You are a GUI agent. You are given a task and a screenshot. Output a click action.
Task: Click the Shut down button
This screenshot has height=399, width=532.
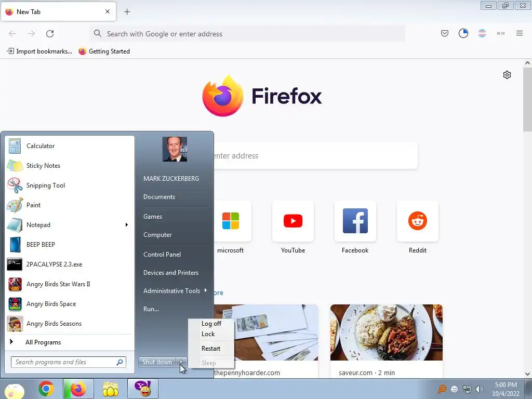157,362
